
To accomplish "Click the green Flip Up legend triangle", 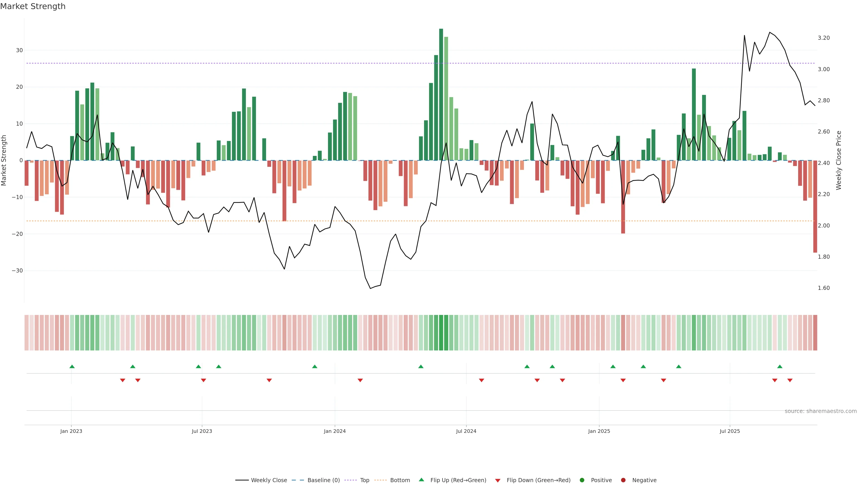I will [x=421, y=480].
